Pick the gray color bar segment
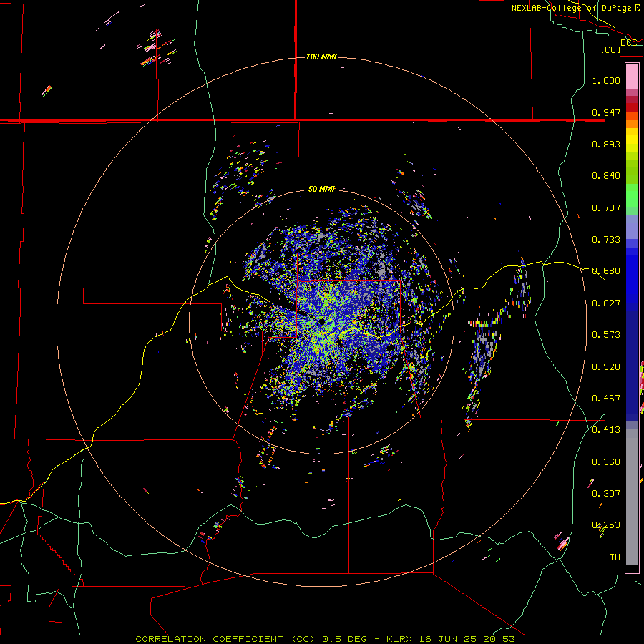The image size is (644, 644). click(x=632, y=497)
